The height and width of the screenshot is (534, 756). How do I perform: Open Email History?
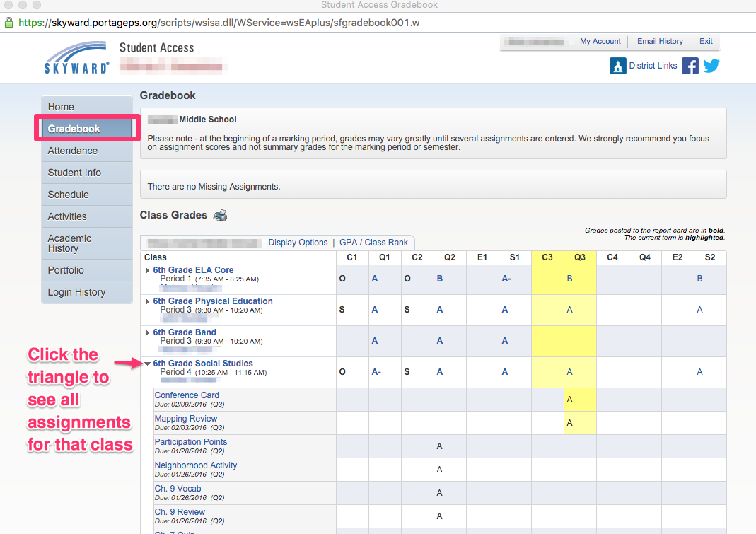tap(660, 42)
